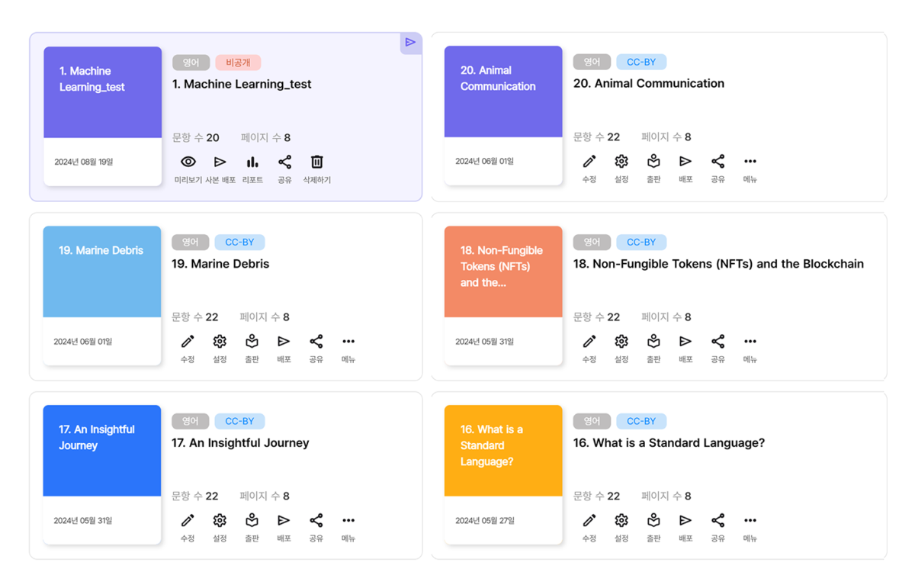Open the menu (메뉴) ellipsis on Marine Debris
This screenshot has height=588, width=915.
348,341
